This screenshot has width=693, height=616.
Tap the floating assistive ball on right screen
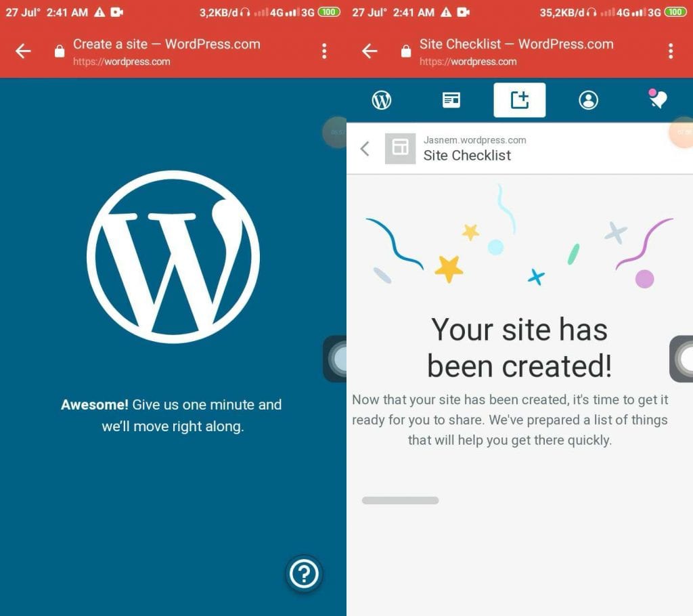(x=682, y=359)
